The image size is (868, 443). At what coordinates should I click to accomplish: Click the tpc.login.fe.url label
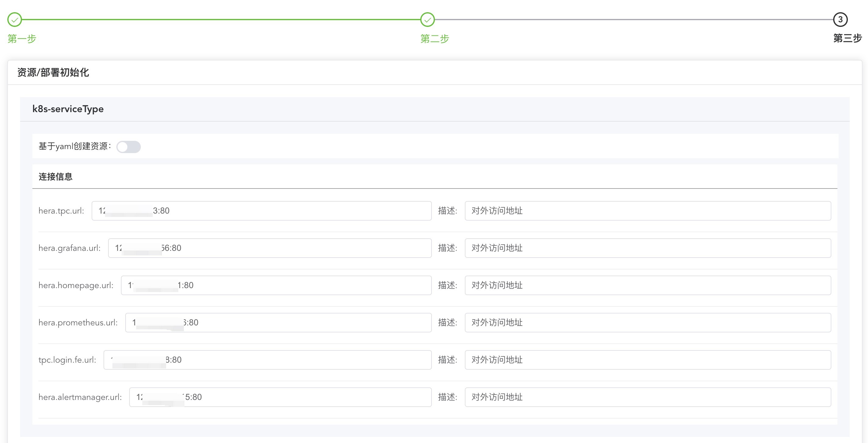coord(67,360)
